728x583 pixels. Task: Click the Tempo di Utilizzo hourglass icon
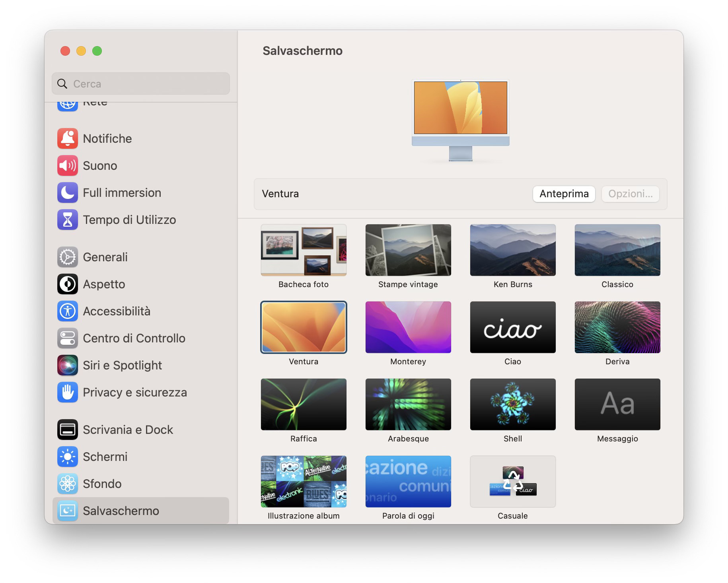point(68,220)
